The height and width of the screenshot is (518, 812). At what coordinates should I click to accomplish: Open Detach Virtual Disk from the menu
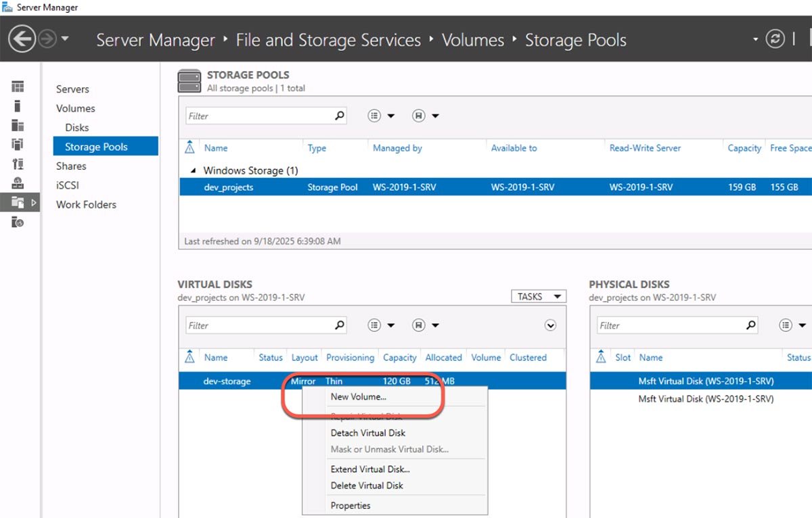point(369,433)
